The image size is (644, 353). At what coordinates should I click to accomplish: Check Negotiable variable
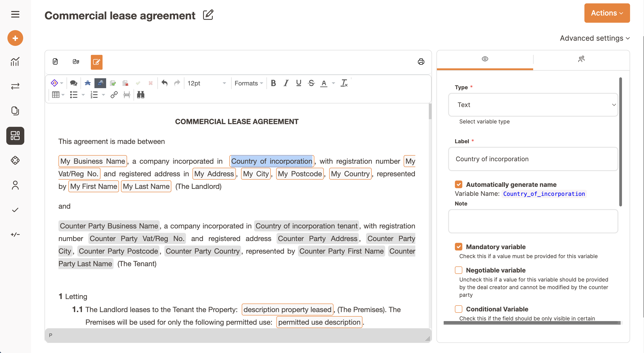[x=458, y=270]
